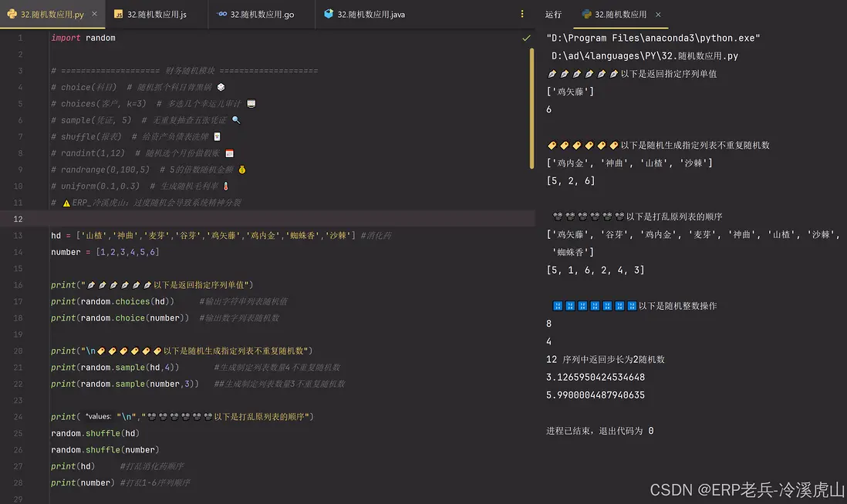Image resolution: width=847 pixels, height=504 pixels.
Task: Click the JS icon on 32.随机数应用.js tab
Action: pos(119,15)
